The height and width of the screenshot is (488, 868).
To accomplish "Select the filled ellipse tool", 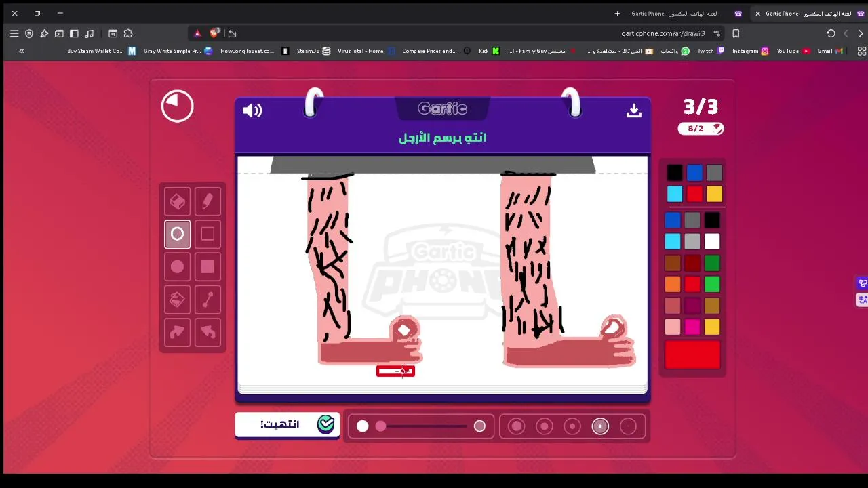I will [177, 267].
